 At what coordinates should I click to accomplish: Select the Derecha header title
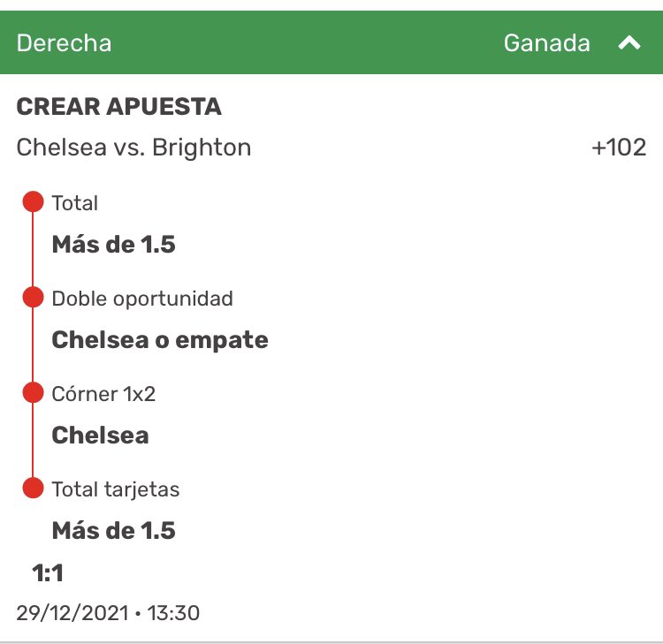coord(64,43)
